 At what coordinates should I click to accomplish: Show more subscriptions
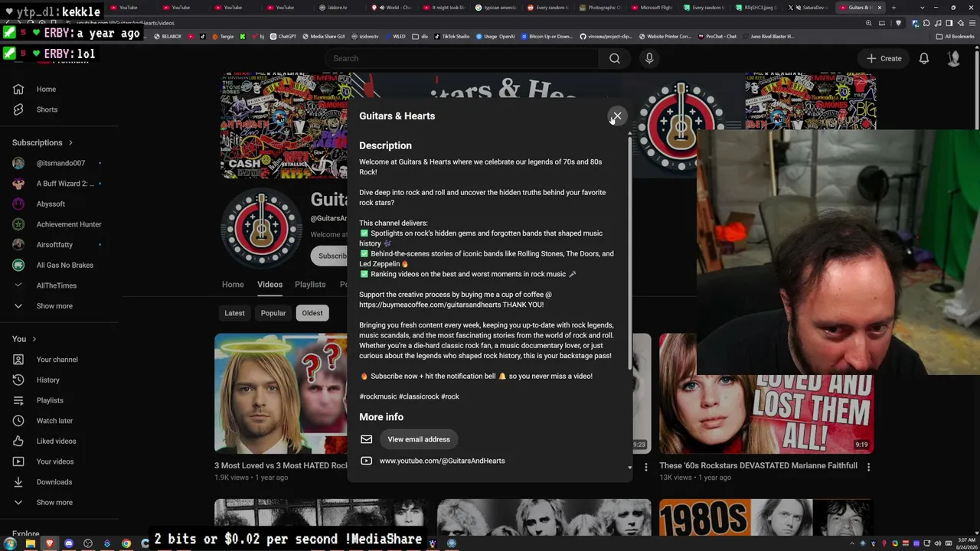54,306
